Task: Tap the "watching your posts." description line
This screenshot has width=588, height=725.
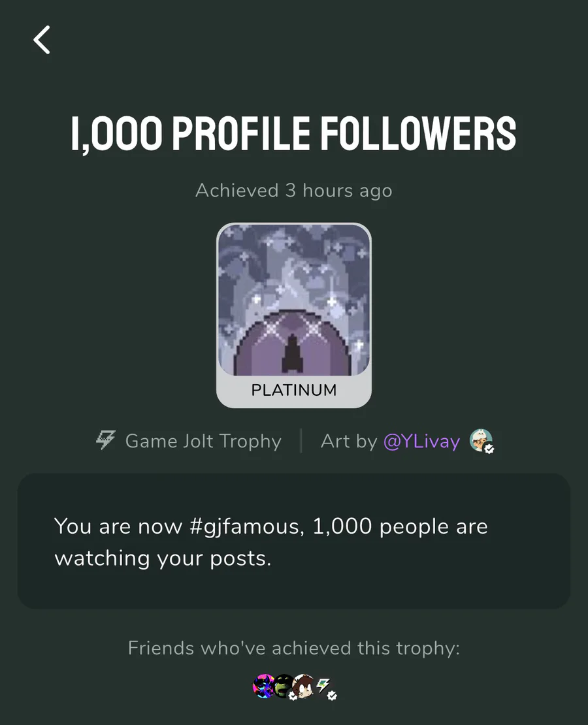Action: [x=163, y=558]
